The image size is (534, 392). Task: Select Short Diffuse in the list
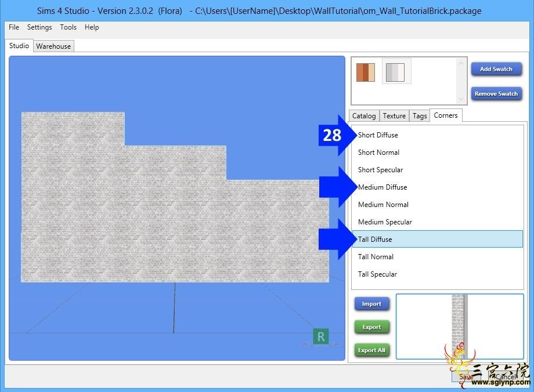point(437,135)
